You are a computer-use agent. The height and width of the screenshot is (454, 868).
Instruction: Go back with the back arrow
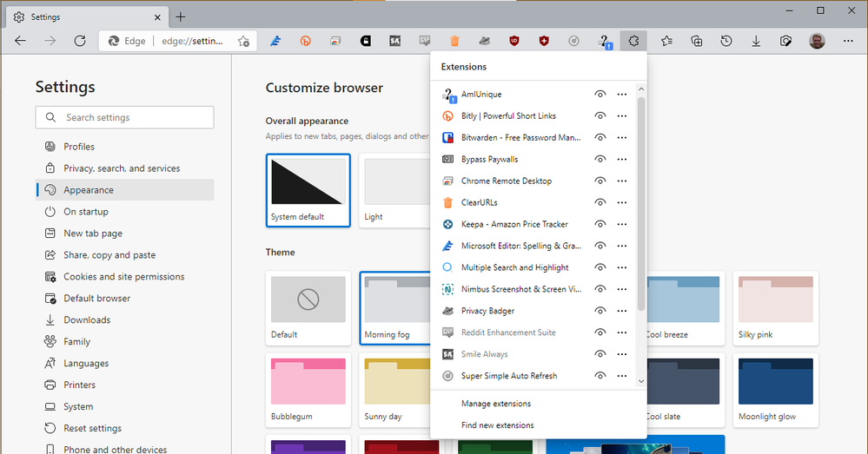tap(21, 41)
